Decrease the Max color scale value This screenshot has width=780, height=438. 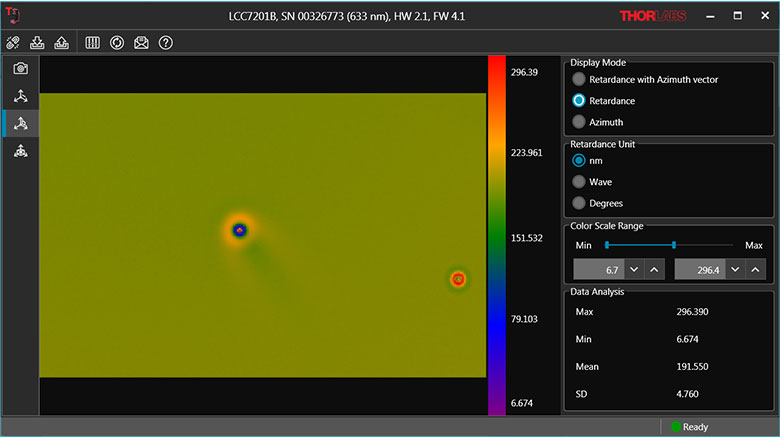coord(735,270)
